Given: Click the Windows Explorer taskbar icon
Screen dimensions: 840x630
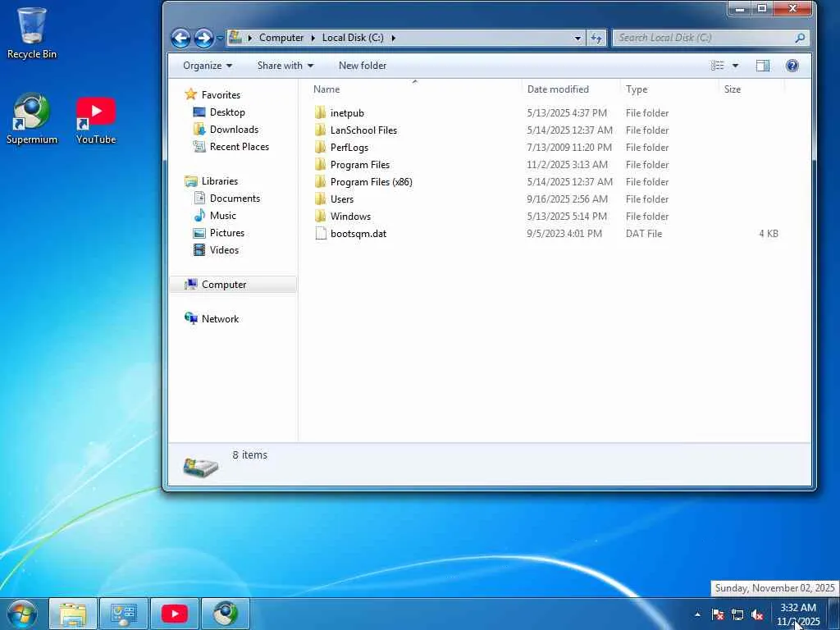Looking at the screenshot, I should [73, 614].
